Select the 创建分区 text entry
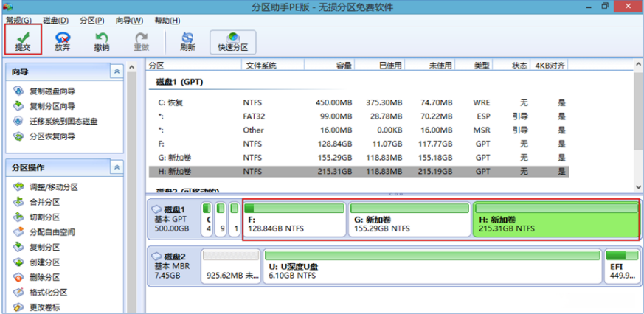 click(45, 262)
